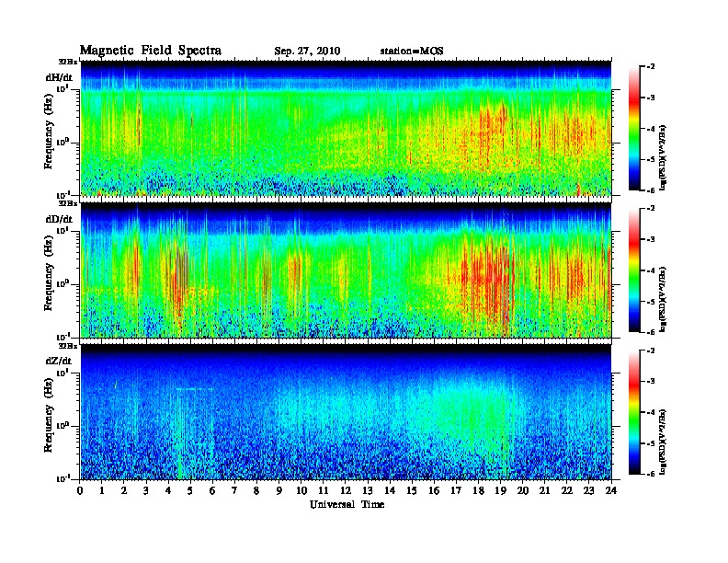Click the 10⁻¹ frequency tick of dZ/dt panel

click(63, 478)
